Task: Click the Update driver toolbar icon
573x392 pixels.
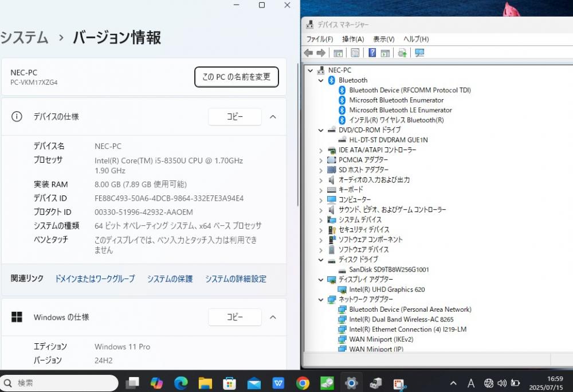Action: point(402,53)
